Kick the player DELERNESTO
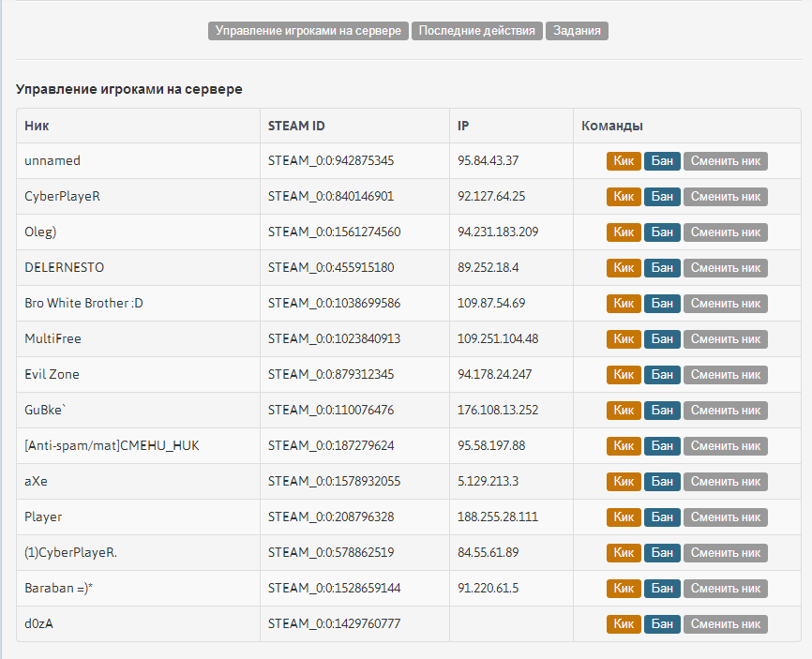The width and height of the screenshot is (812, 659). [624, 268]
